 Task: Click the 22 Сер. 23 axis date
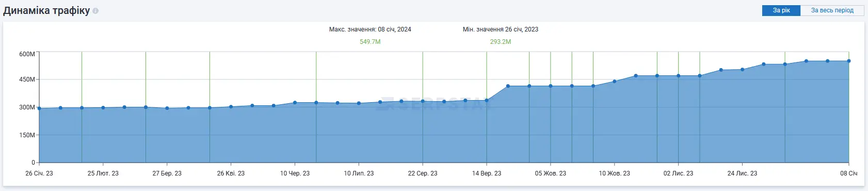(423, 173)
